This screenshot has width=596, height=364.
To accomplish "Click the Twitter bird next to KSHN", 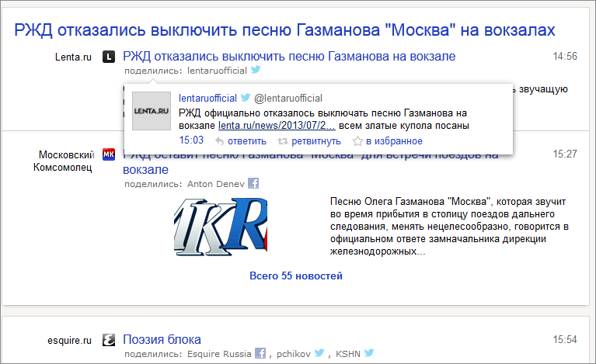I will pyautogui.click(x=369, y=353).
